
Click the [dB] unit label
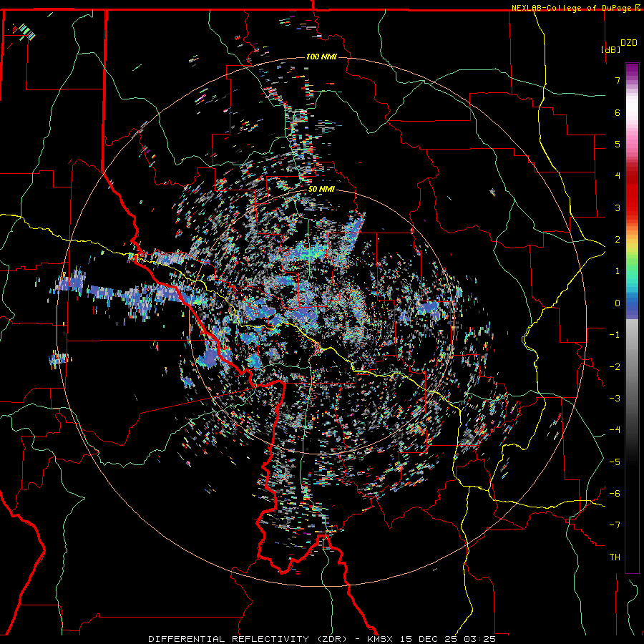point(611,49)
